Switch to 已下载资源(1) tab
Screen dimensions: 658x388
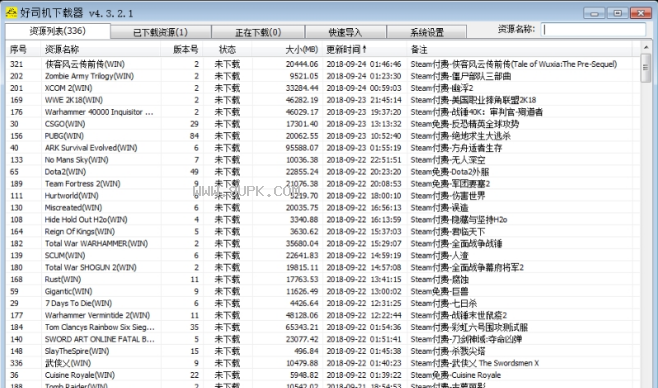click(x=160, y=32)
